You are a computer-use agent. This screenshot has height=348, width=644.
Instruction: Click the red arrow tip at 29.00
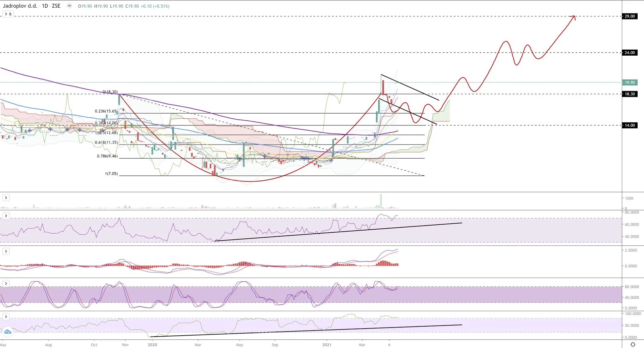(574, 16)
